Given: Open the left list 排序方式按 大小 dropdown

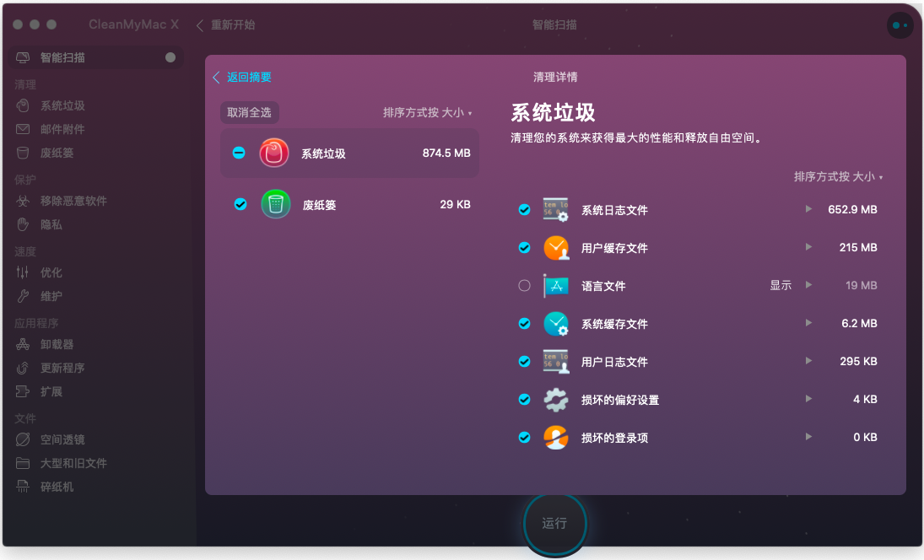Looking at the screenshot, I should click(427, 112).
